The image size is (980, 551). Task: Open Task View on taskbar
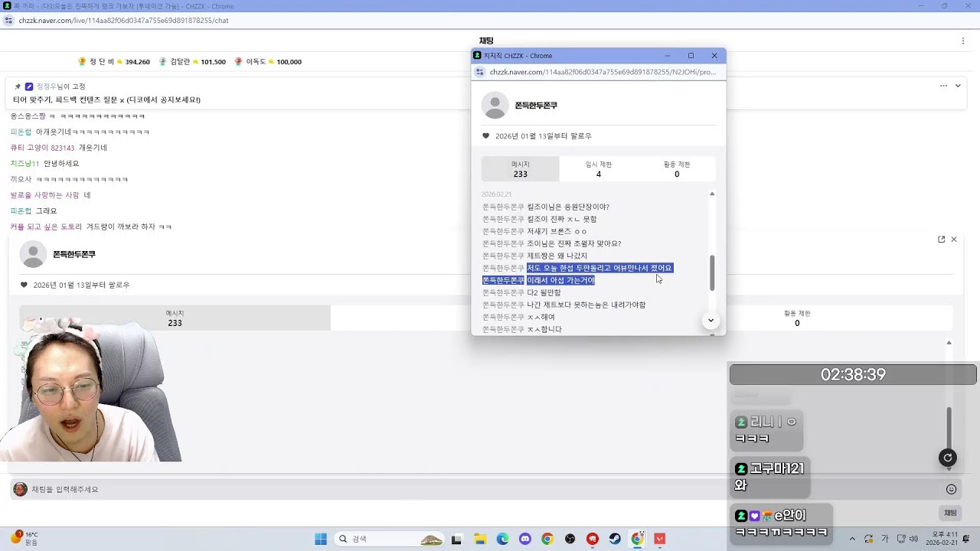(x=457, y=539)
